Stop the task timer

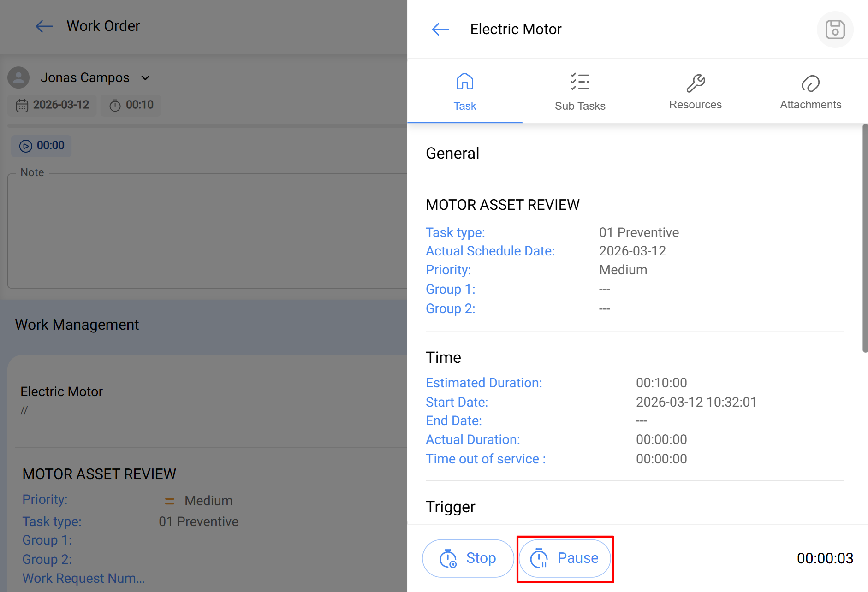pos(468,558)
